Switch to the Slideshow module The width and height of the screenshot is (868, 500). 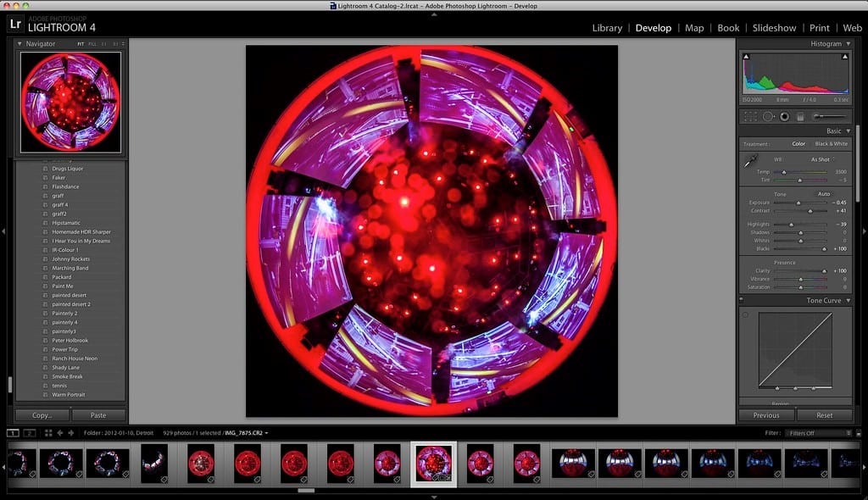click(774, 28)
